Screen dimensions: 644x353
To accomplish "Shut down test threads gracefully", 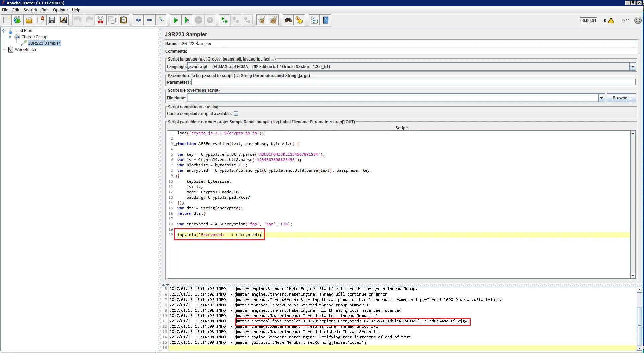I will (x=210, y=20).
